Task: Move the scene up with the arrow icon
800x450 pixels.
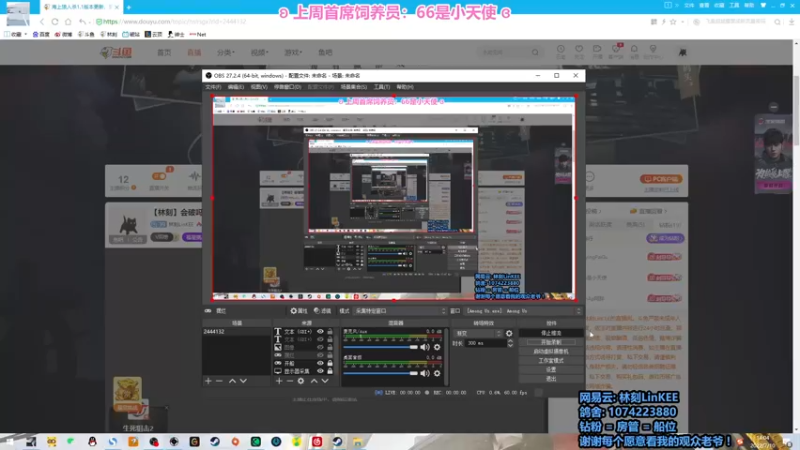Action: 232,381
